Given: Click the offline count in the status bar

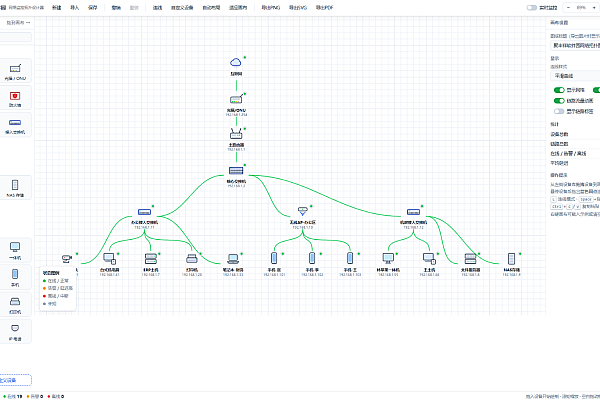Looking at the screenshot, I should pos(55,397).
